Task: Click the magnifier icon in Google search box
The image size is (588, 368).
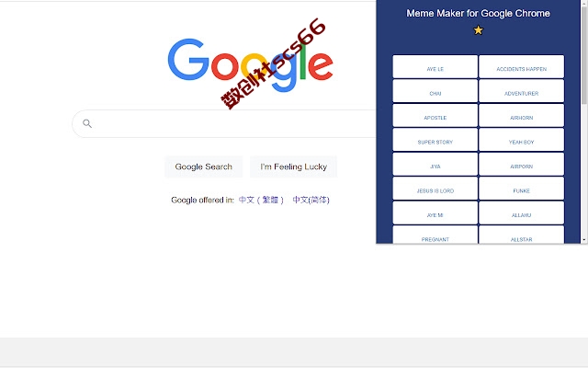Action: [x=87, y=123]
